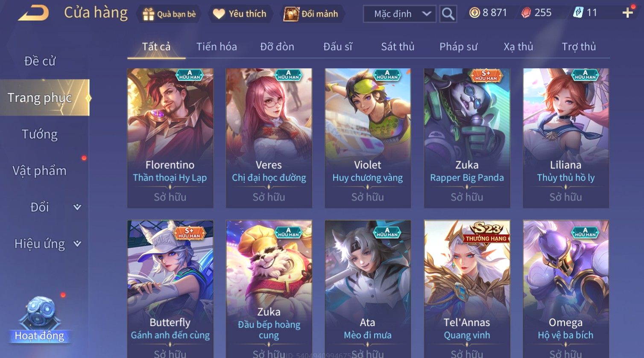
Task: Open Quà bạn bè gift button
Action: pyautogui.click(x=169, y=14)
